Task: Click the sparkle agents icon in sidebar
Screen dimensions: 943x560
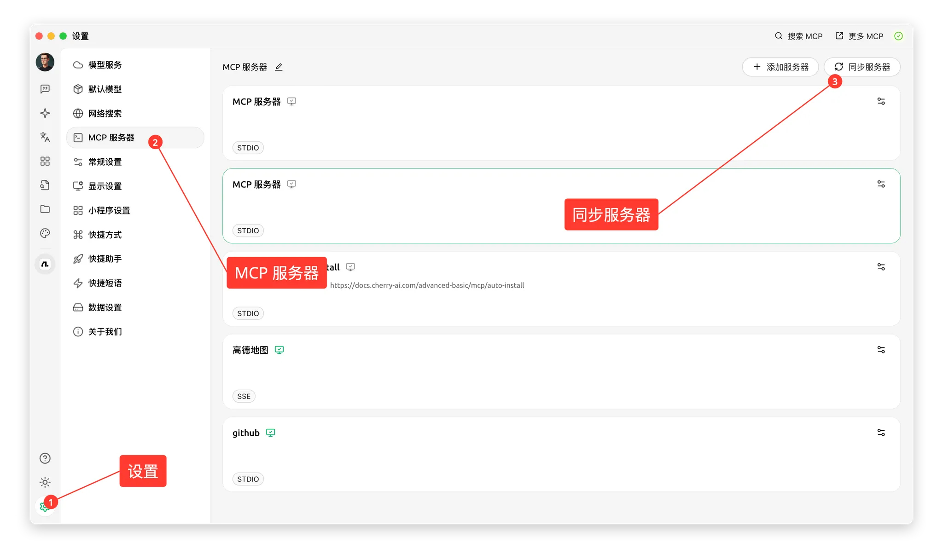Action: point(45,113)
